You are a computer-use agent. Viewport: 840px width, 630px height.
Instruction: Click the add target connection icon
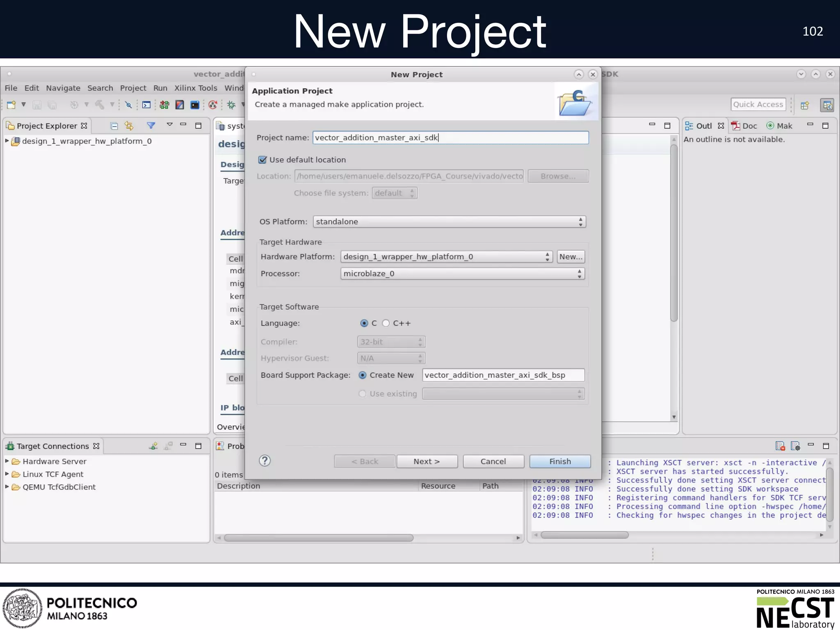click(x=153, y=446)
